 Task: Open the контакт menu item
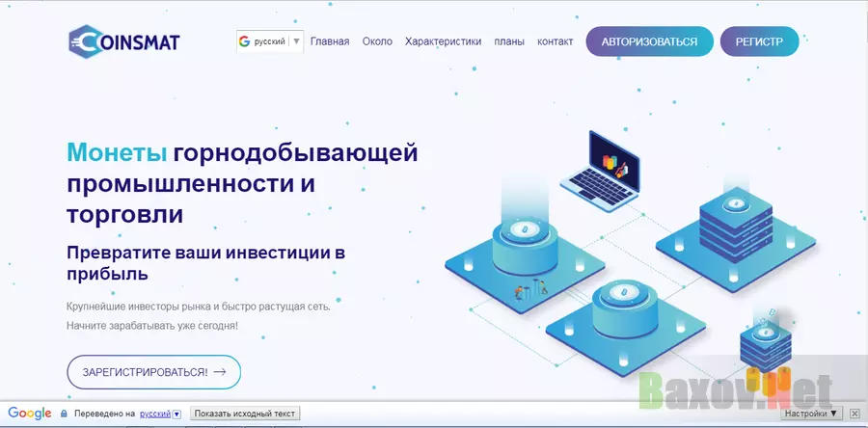[x=555, y=41]
